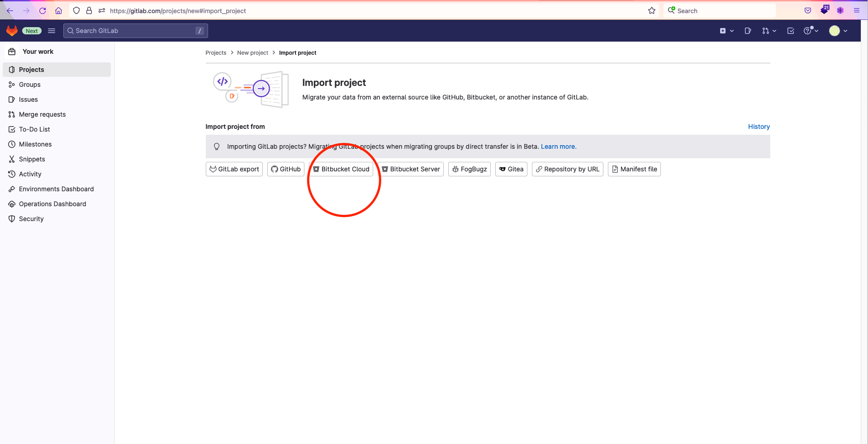Import from Bitbucket Cloud
The width and height of the screenshot is (868, 444).
pyautogui.click(x=341, y=169)
